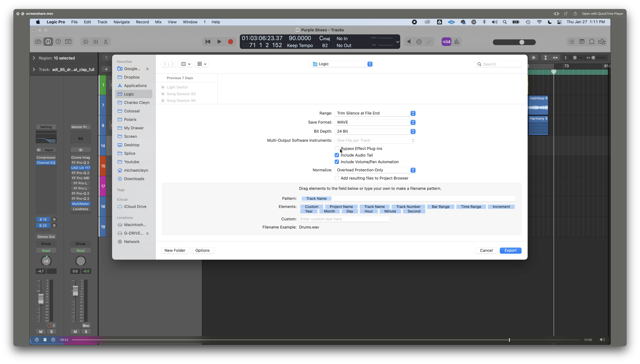Open the Normalize dropdown
The width and height of the screenshot is (640, 364).
point(375,170)
